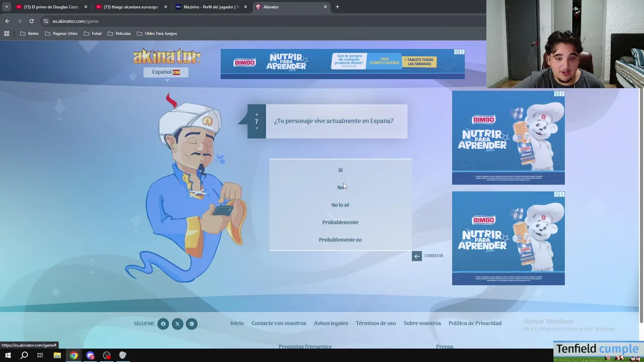Close the Akinator tab

click(325, 7)
